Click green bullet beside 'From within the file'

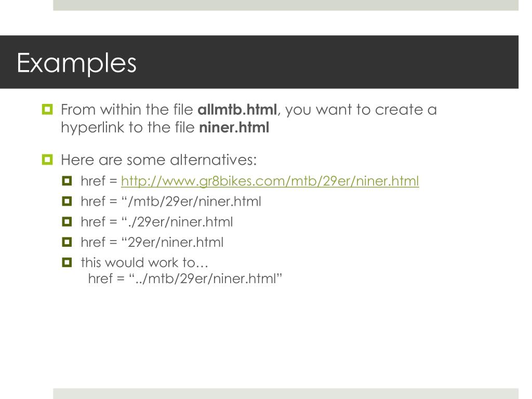[x=47, y=109]
